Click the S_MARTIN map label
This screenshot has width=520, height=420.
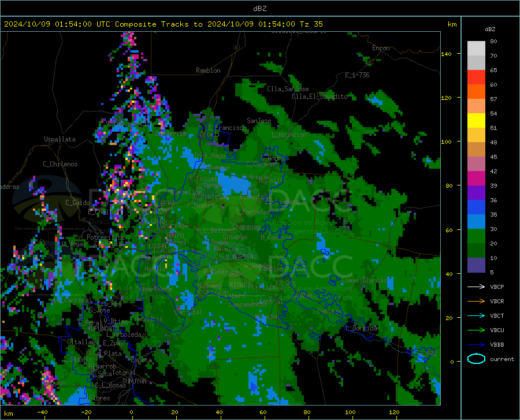[x=239, y=257]
